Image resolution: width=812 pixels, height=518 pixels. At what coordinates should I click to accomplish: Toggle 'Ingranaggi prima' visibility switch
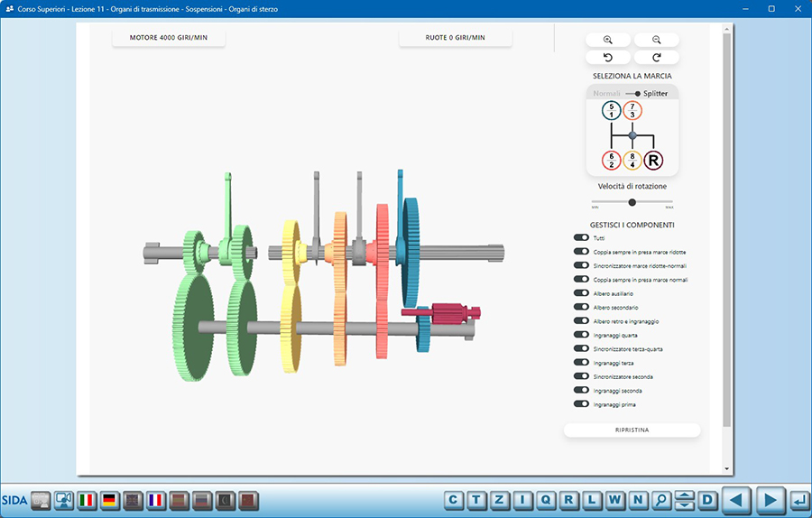[581, 404]
